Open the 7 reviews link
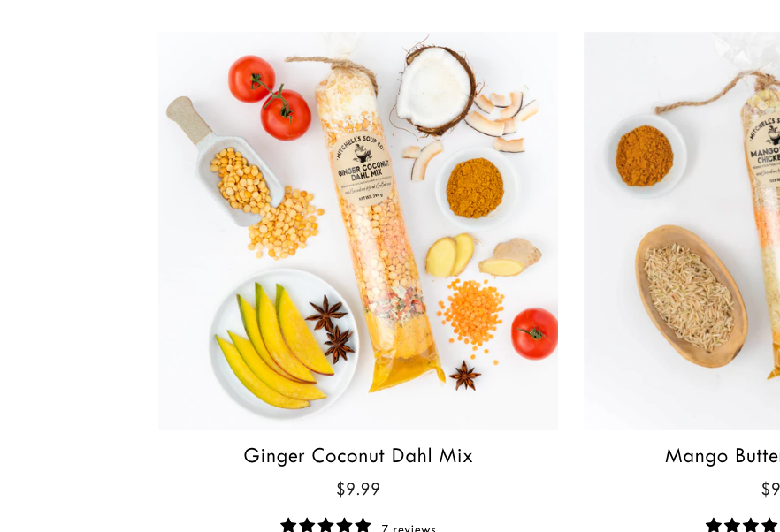Image resolution: width=780 pixels, height=532 pixels. click(x=409, y=528)
